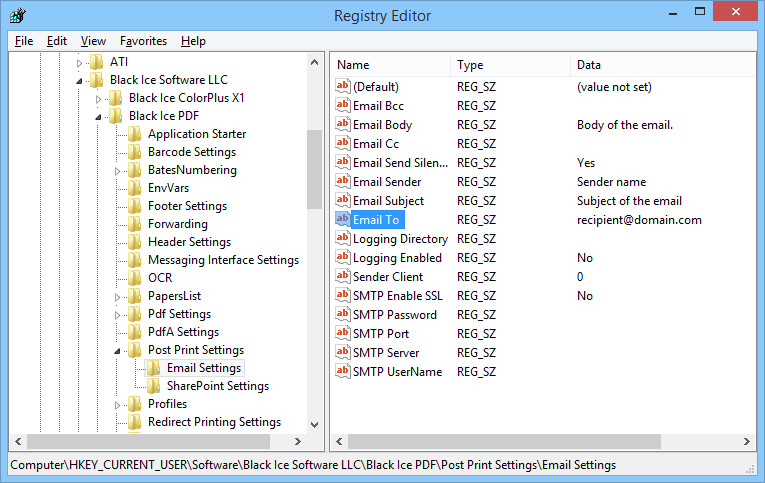
Task: Click the values pane scroll left arrow
Action: pyautogui.click(x=340, y=442)
